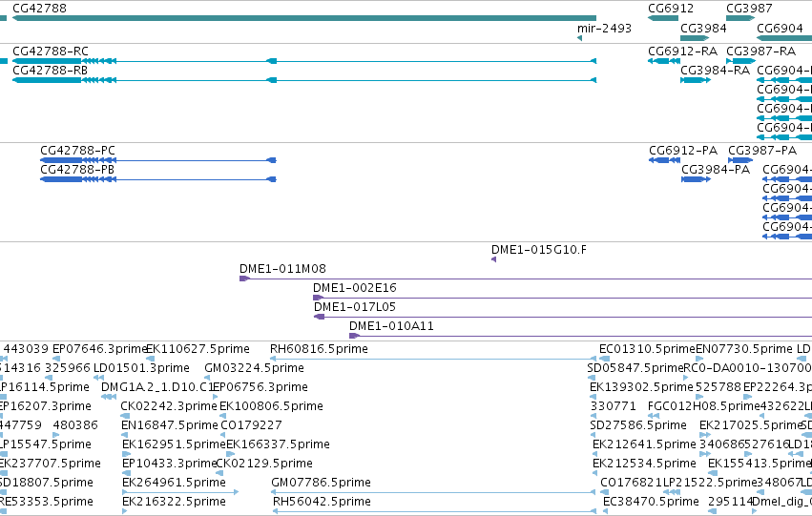Click the CG6904 gene label
This screenshot has width=812, height=516.
point(780,28)
